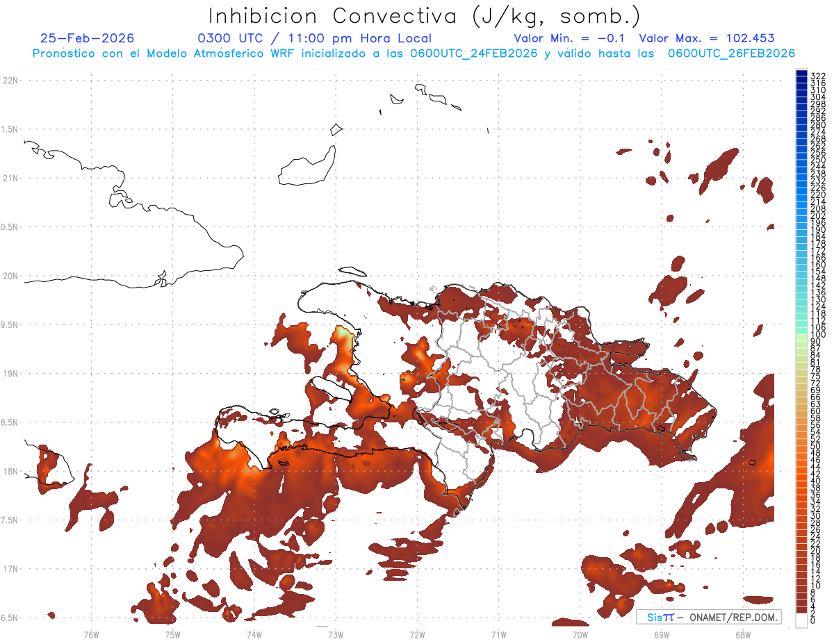Click the '1.5N' latitude label
The width and height of the screenshot is (834, 644).
coord(10,129)
